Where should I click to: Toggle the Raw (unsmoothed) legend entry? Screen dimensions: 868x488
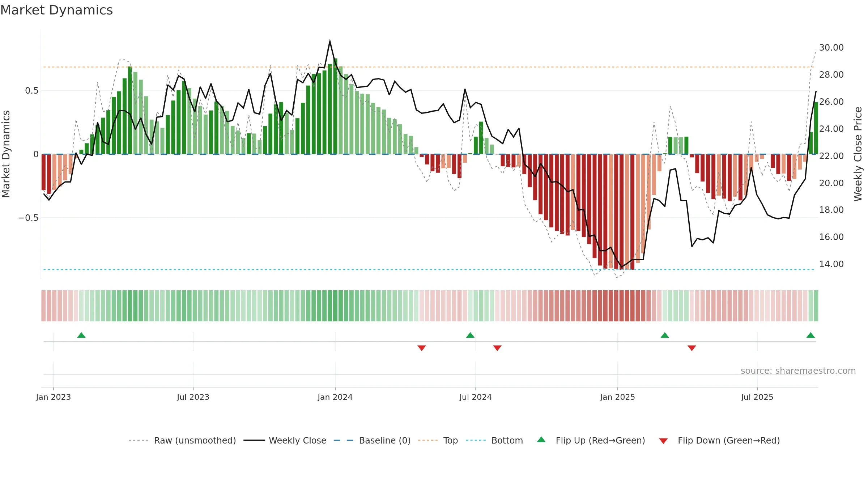coord(182,440)
